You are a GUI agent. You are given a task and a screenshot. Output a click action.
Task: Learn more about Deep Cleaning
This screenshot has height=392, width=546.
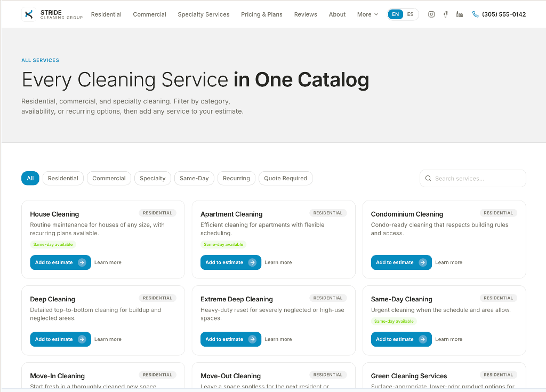pos(108,339)
